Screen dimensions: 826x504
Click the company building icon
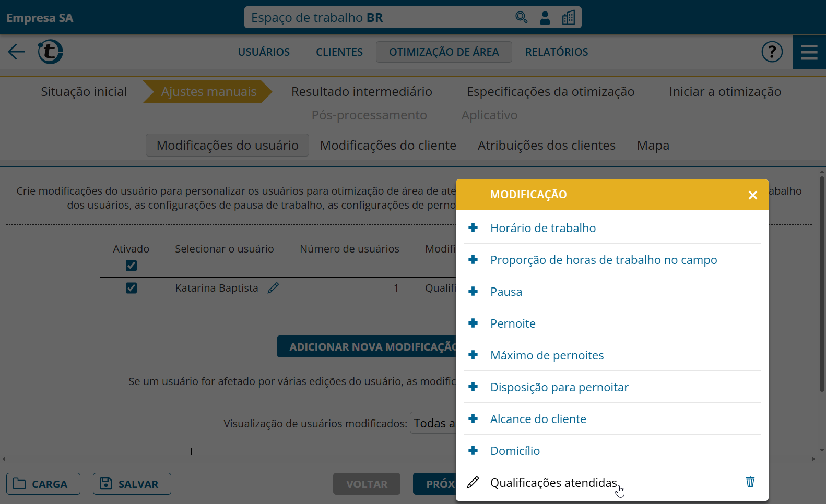(x=569, y=18)
